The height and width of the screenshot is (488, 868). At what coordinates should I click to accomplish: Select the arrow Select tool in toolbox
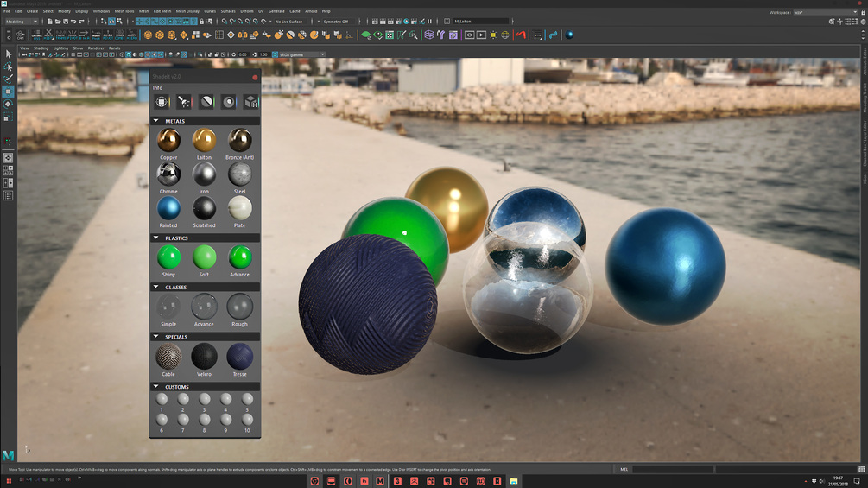[x=9, y=54]
